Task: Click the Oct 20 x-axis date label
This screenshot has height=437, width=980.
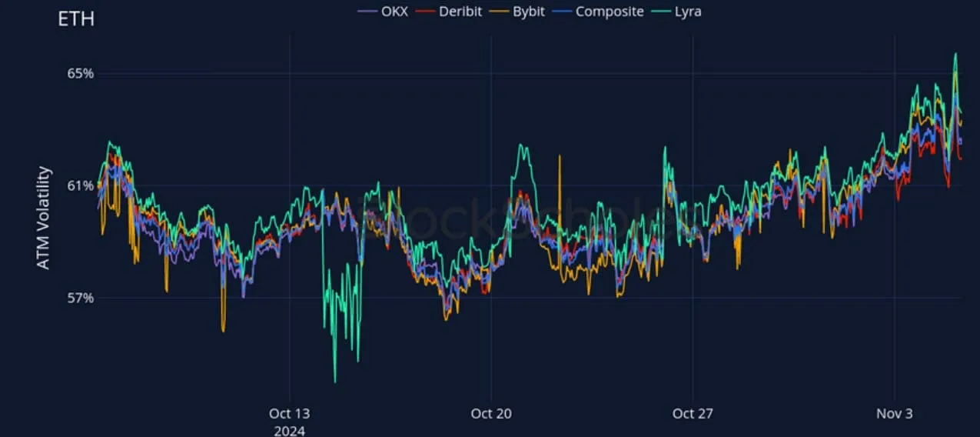Action: coord(492,414)
